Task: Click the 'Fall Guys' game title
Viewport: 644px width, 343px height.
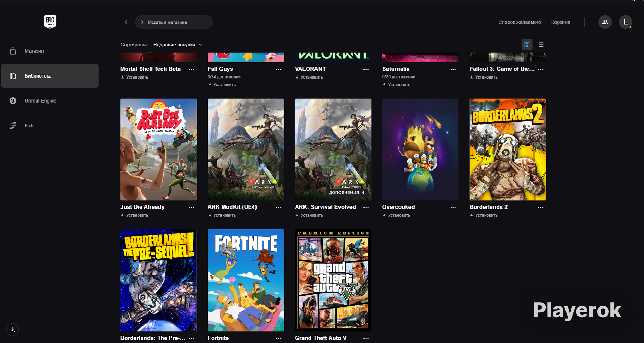Action: coord(220,69)
